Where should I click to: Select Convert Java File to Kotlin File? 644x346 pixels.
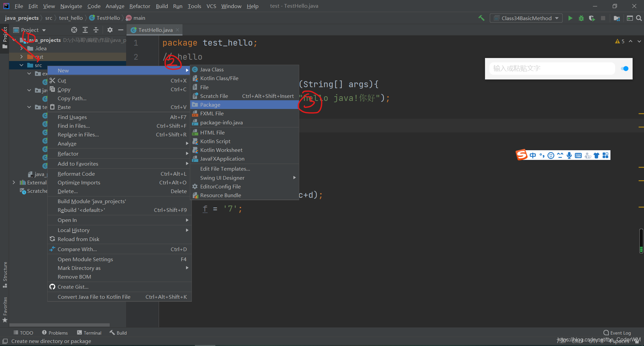click(x=119, y=297)
